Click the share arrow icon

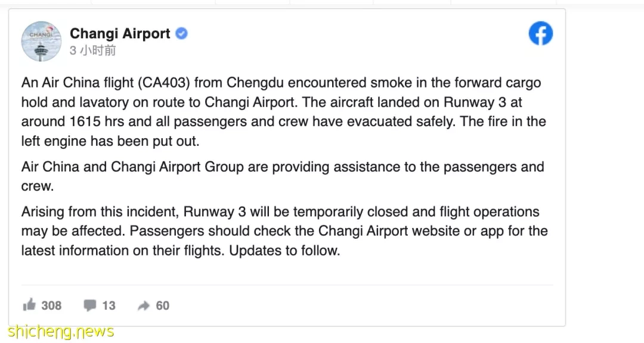point(143,305)
